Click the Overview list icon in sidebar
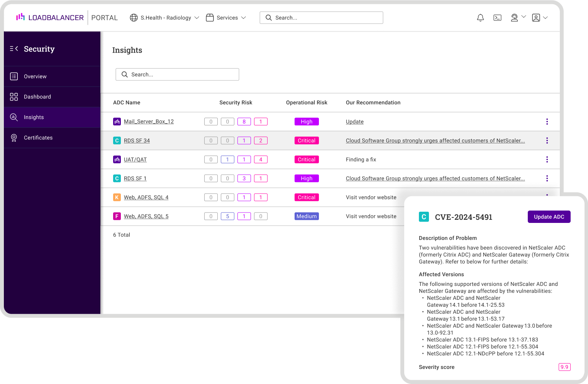Image resolution: width=588 pixels, height=384 pixels. tap(14, 76)
